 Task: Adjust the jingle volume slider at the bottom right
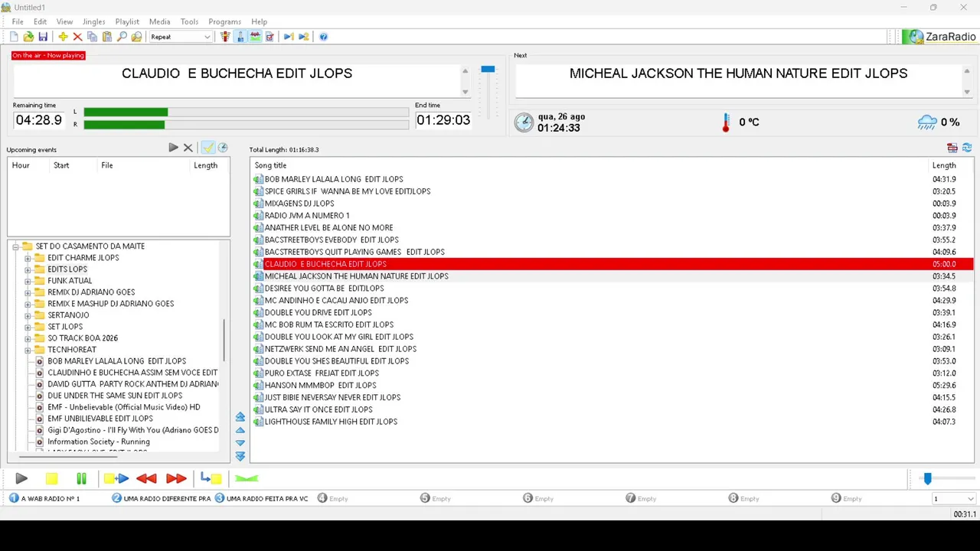coord(927,478)
